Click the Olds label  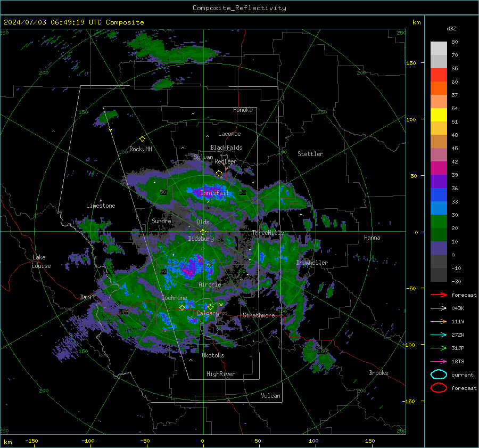[203, 222]
